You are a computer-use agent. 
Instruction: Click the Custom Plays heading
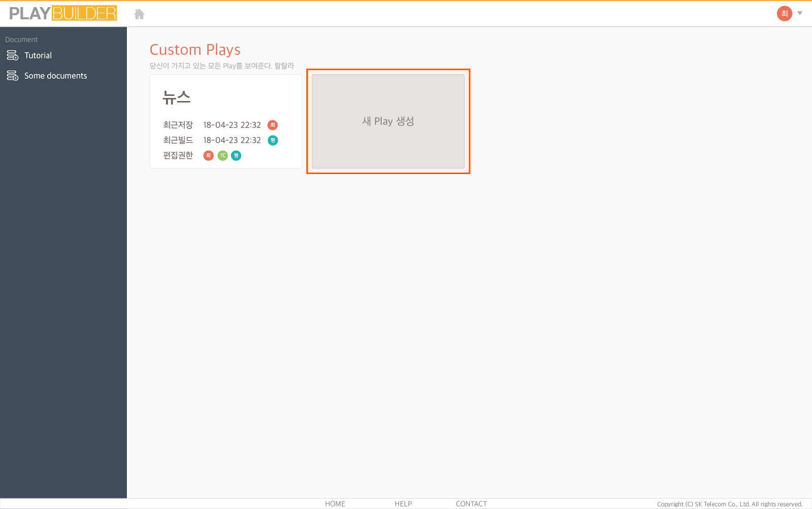point(195,50)
